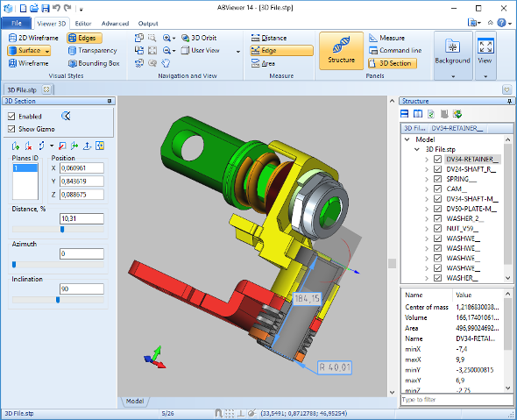This screenshot has height=420, width=517.
Task: Switch to the Advanced ribbon tab
Action: pos(115,24)
